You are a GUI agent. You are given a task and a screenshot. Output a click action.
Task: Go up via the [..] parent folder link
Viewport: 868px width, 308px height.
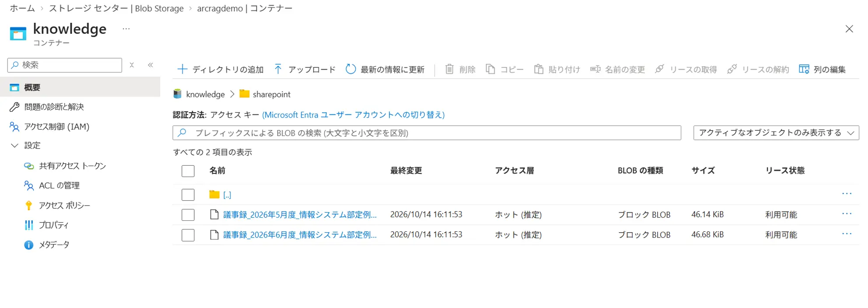[227, 195]
